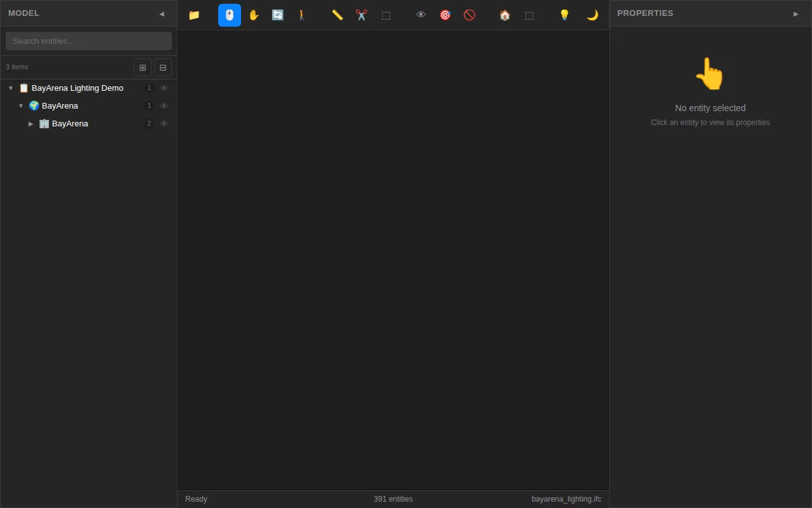This screenshot has width=812, height=508.
Task: Reset to home view with the house icon
Action: point(505,15)
